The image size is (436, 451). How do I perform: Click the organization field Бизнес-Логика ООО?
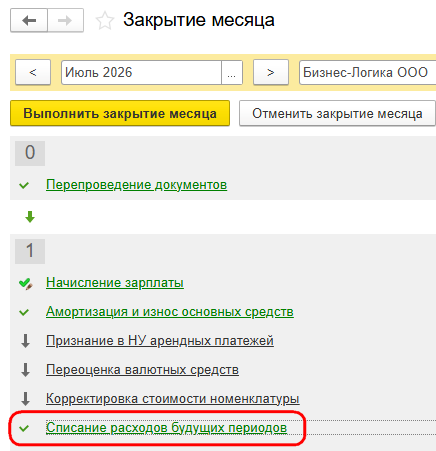coord(368,72)
